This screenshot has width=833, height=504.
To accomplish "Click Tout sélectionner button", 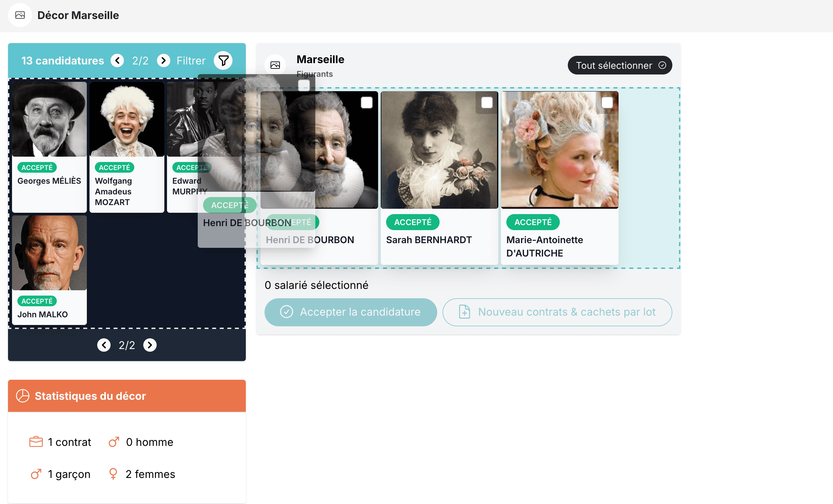I will [x=620, y=65].
